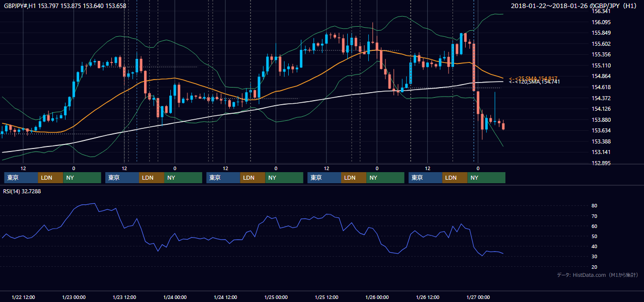The image size is (644, 302).
Task: Click price axis label 153.141
Action: pyautogui.click(x=601, y=153)
